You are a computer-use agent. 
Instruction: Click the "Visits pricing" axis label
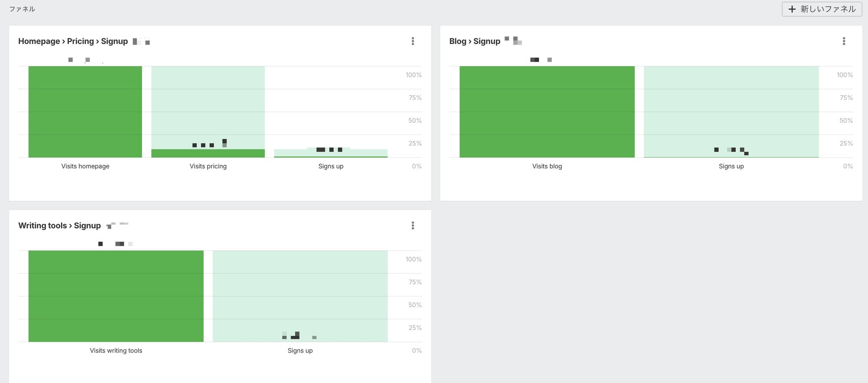(208, 166)
